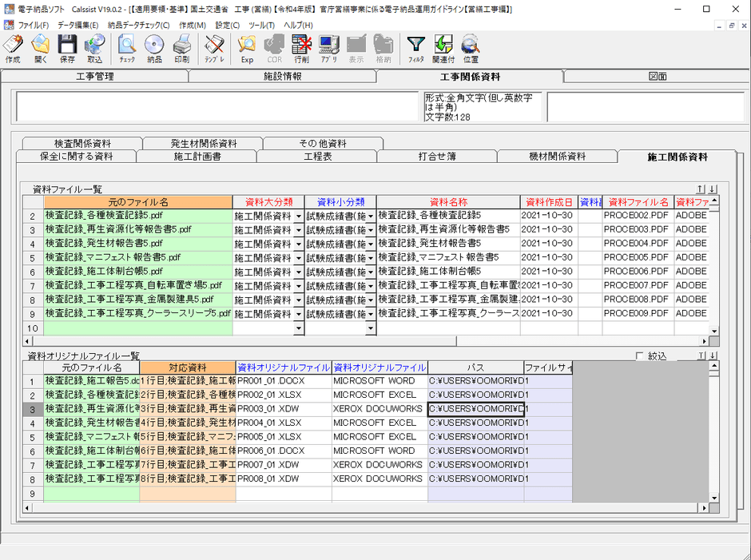Open the 納品データチェック(C) menu
Image resolution: width=751 pixels, height=560 pixels.
pos(138,25)
